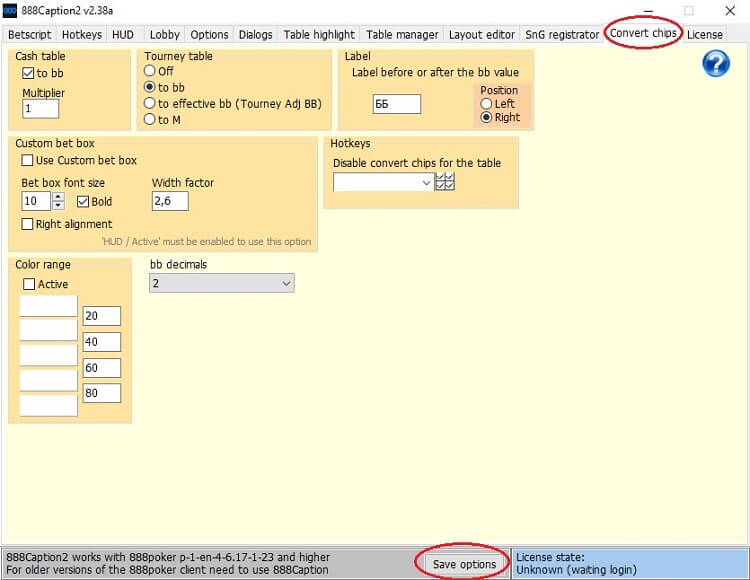Screen dimensions: 750x580
Task: Click the Save options button
Action: pos(464,564)
